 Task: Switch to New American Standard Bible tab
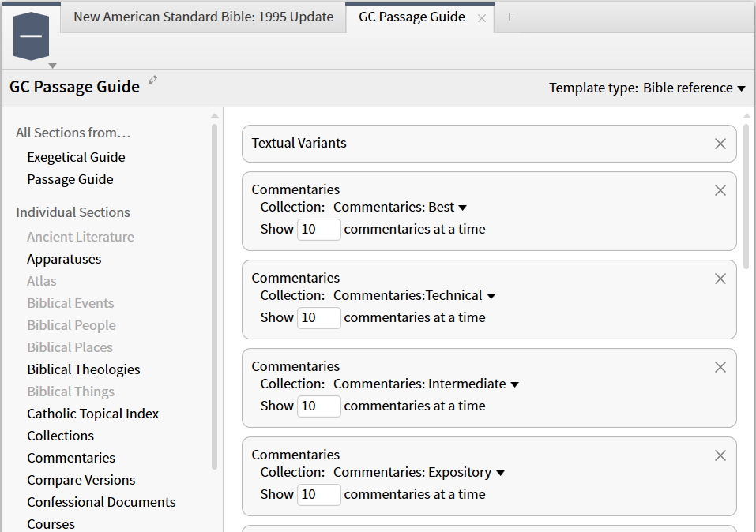(203, 17)
